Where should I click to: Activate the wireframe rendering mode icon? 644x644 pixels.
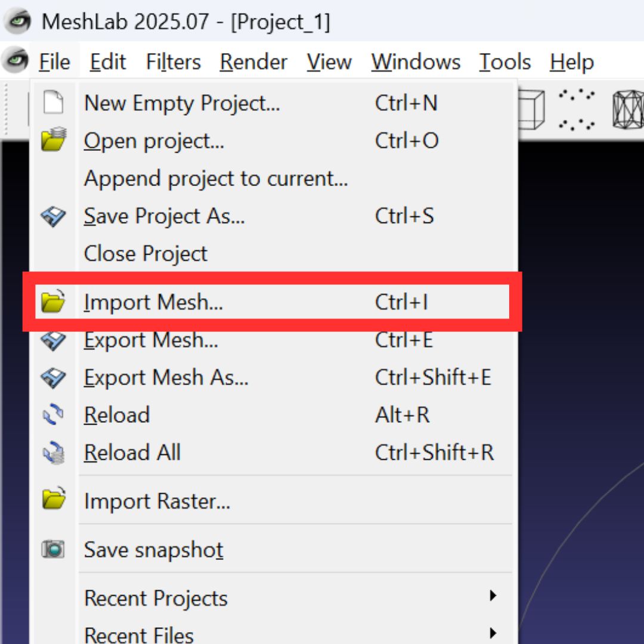(x=628, y=109)
